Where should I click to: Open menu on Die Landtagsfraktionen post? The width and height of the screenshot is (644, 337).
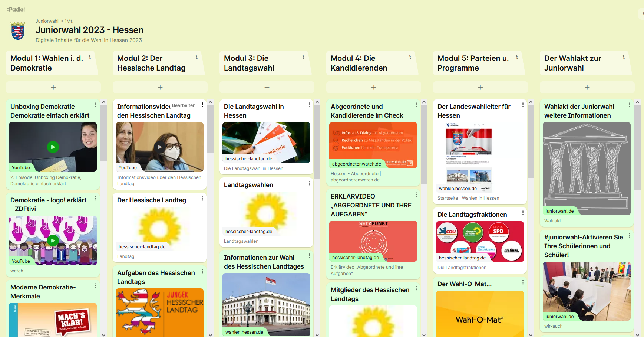click(x=523, y=213)
